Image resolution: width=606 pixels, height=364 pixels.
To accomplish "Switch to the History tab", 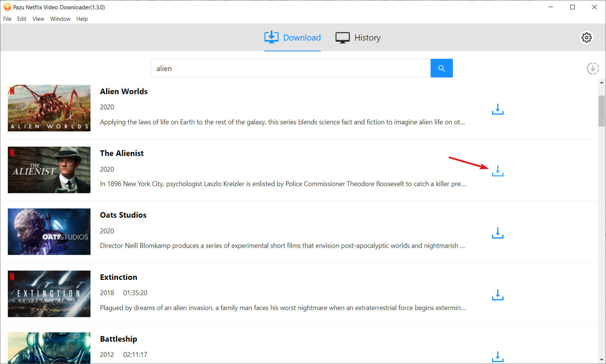I will (358, 38).
